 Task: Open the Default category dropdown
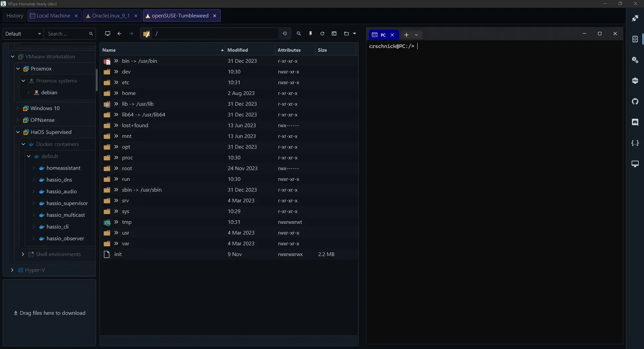coord(23,34)
